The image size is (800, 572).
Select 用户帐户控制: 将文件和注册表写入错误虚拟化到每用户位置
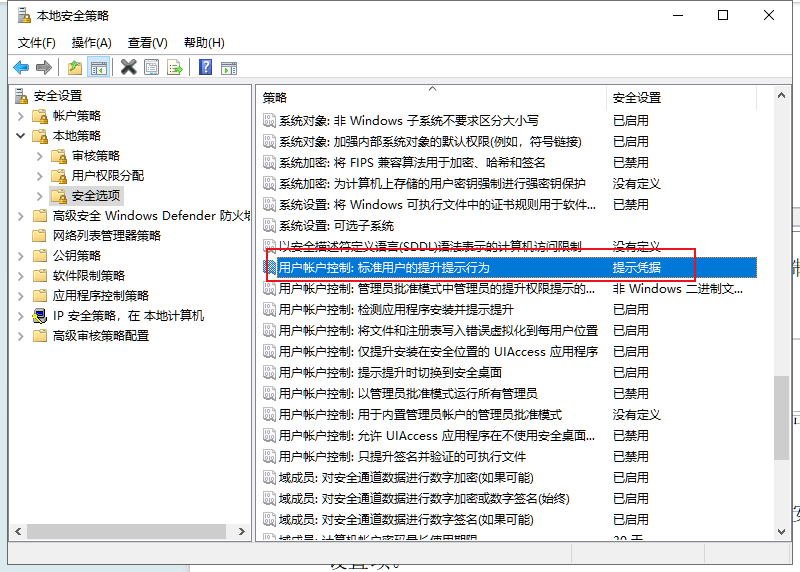[438, 330]
